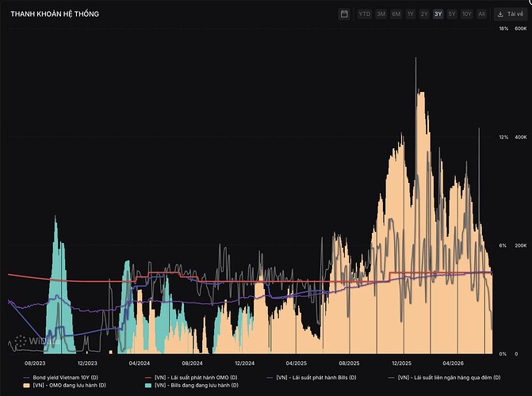This screenshot has width=532, height=396.
Task: Toggle Lãi suất liên ngân hàng qua đêm series
Action: tap(445, 377)
